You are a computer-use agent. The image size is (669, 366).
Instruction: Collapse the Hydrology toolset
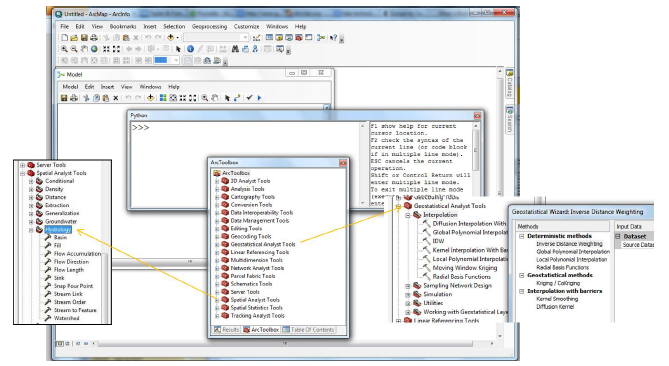(31, 230)
